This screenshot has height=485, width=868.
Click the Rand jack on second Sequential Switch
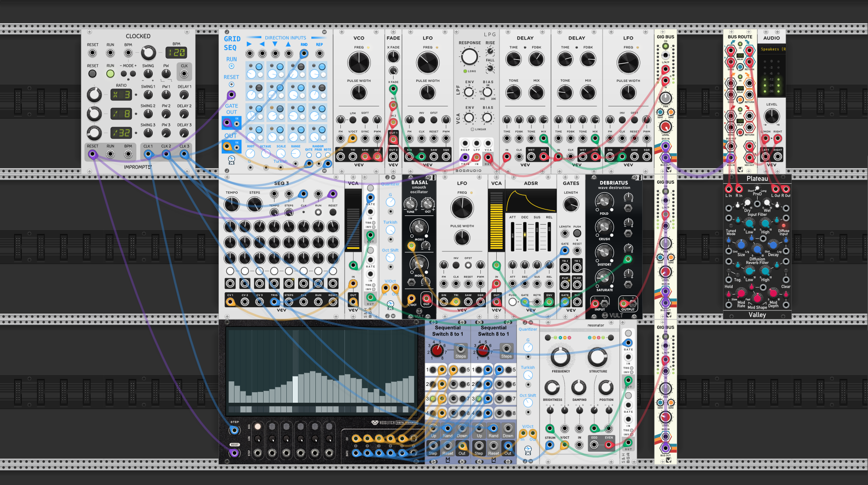point(494,429)
